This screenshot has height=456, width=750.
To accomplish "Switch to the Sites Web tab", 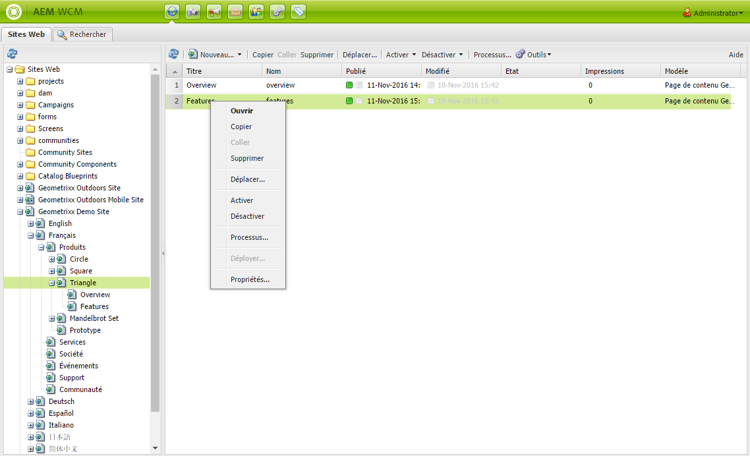I will [x=26, y=34].
